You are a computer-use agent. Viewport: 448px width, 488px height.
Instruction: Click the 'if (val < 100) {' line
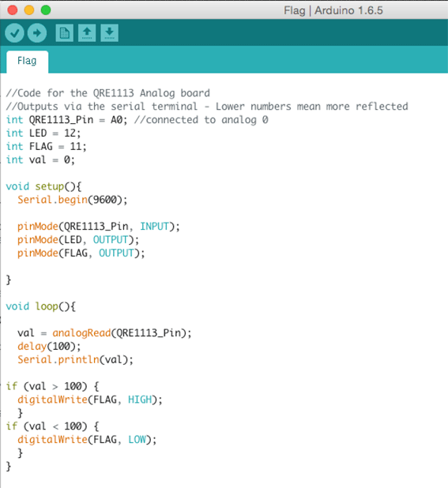(x=52, y=426)
